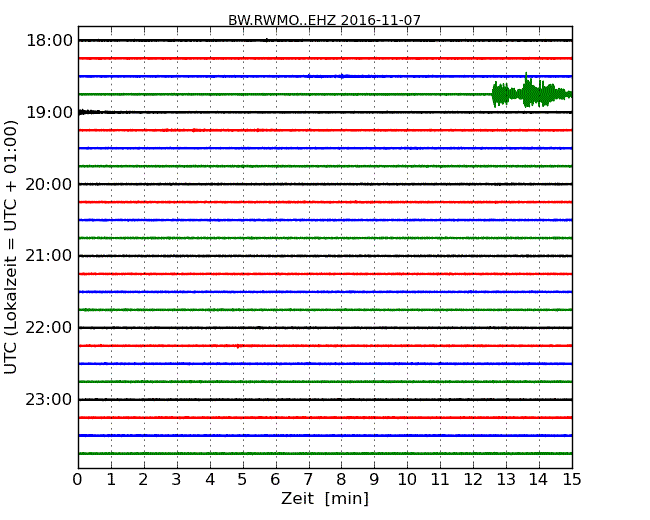Click the small blue bump near minute 8 at 18:30
Image resolution: width=650 pixels, height=520 pixels.
tap(342, 76)
